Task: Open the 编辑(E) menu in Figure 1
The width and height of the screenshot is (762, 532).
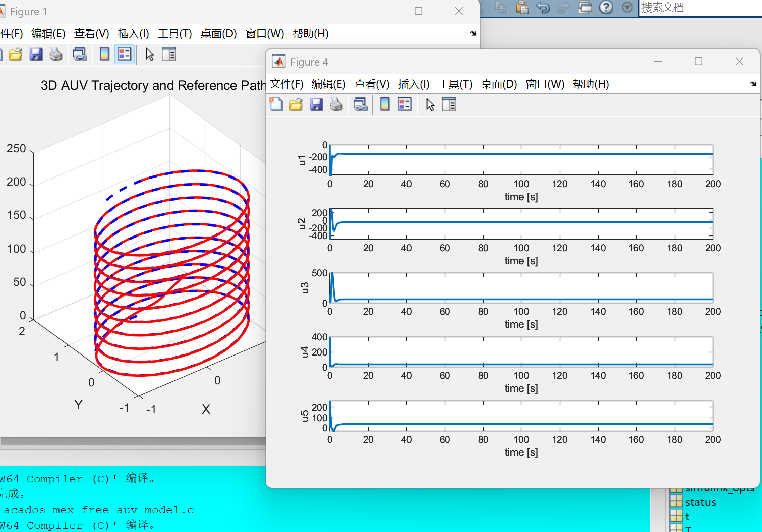Action: click(x=48, y=33)
